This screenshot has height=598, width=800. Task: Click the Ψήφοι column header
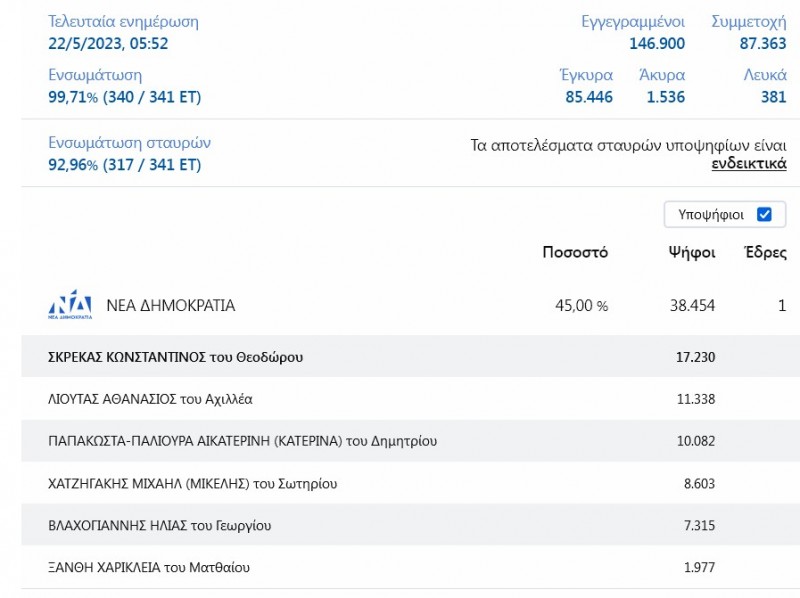click(692, 253)
